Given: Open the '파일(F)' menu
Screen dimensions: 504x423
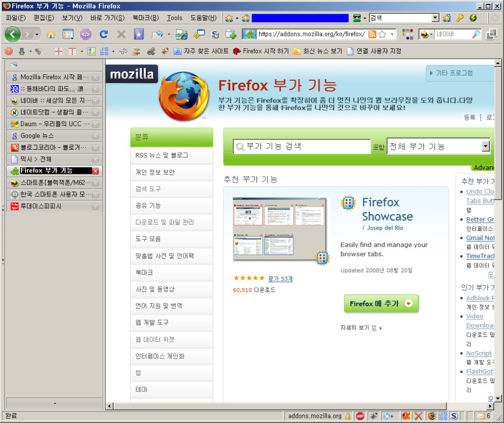Looking at the screenshot, I should point(16,18).
